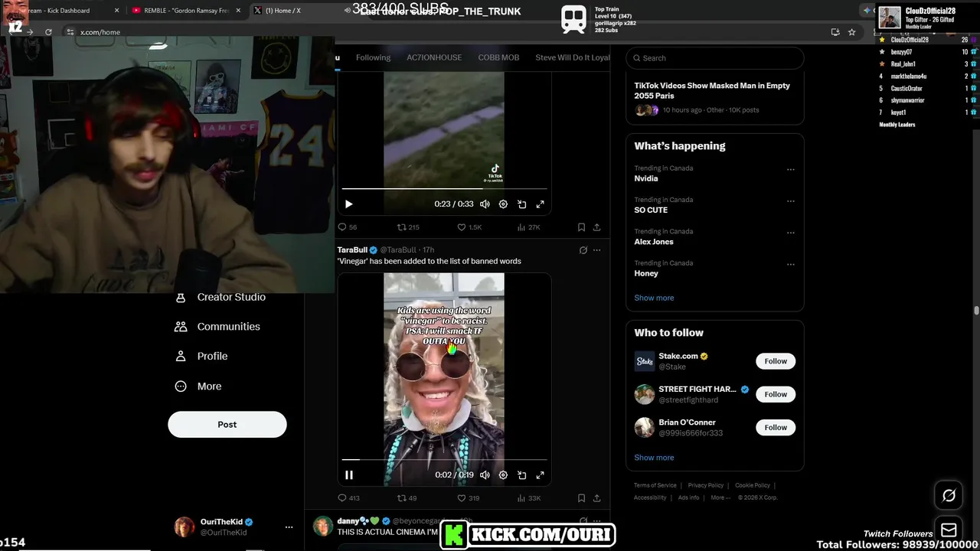Switch to Steve Will Do It Loyal tab
Image resolution: width=980 pixels, height=551 pixels.
[x=572, y=57]
